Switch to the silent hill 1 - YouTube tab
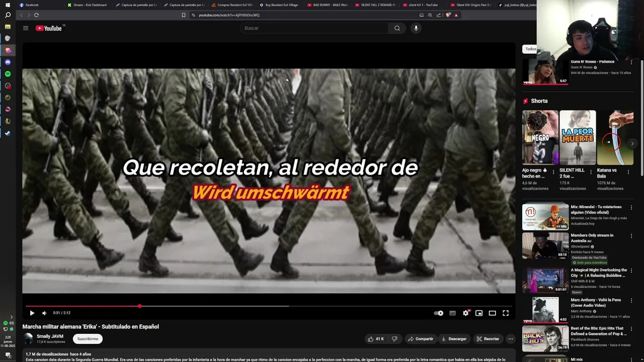This screenshot has width=644, height=362. (x=423, y=5)
